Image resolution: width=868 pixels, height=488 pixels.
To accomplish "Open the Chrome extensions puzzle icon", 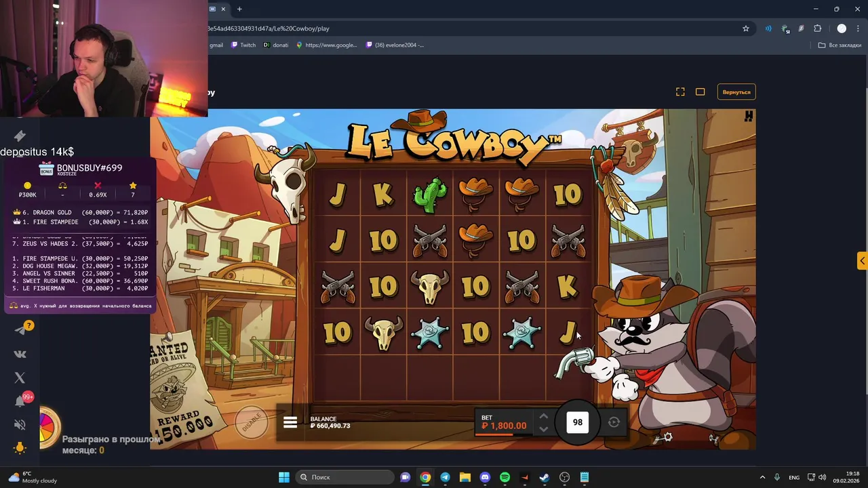I will tap(818, 28).
